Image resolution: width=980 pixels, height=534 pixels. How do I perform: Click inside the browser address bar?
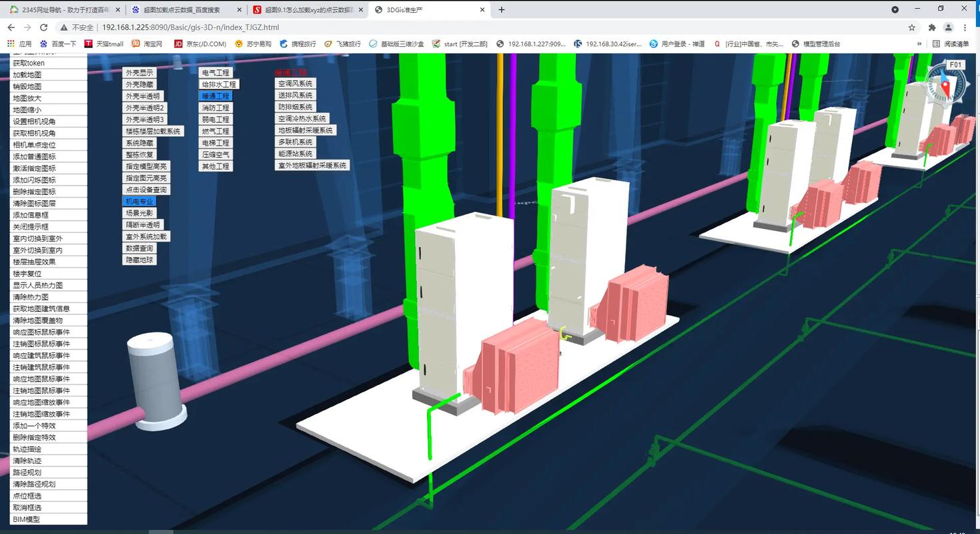coord(267,28)
